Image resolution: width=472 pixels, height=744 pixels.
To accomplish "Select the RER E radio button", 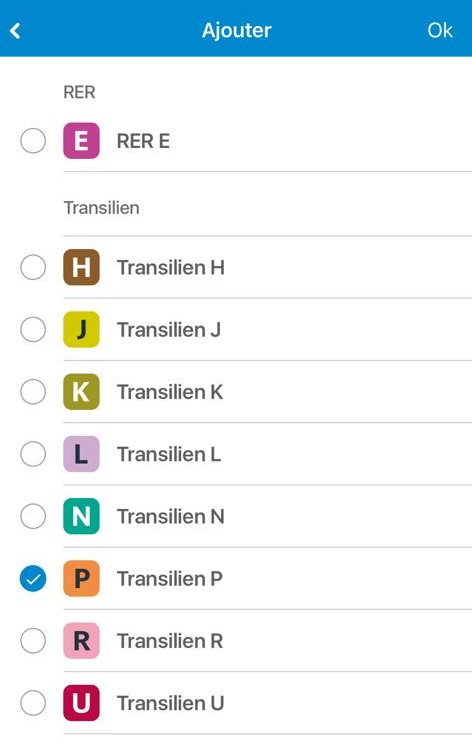I will 33,141.
